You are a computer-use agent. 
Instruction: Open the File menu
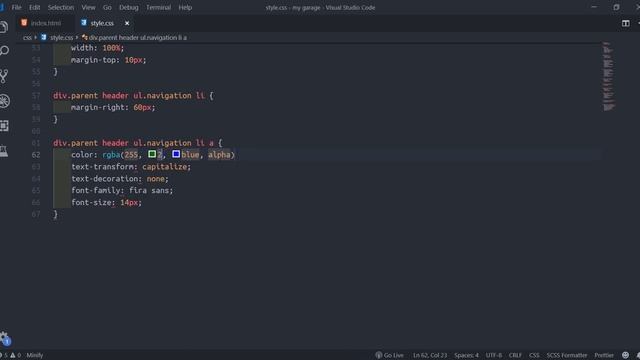(x=17, y=7)
